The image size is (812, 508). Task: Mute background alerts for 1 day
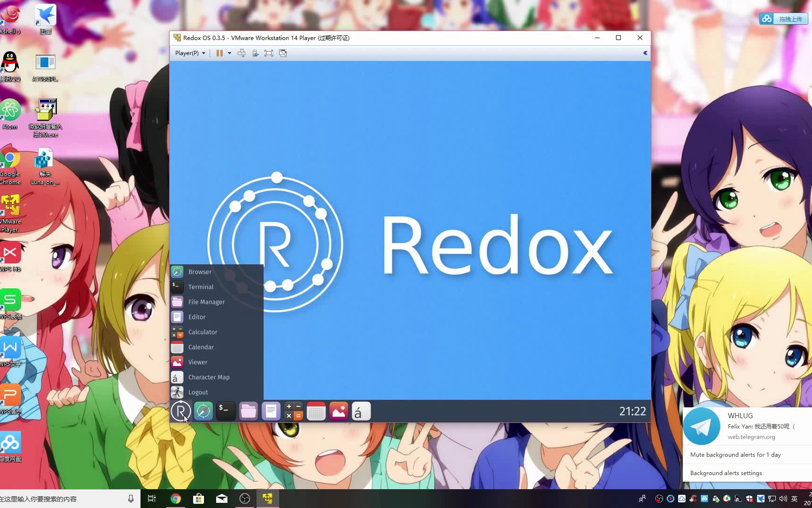[x=735, y=454]
